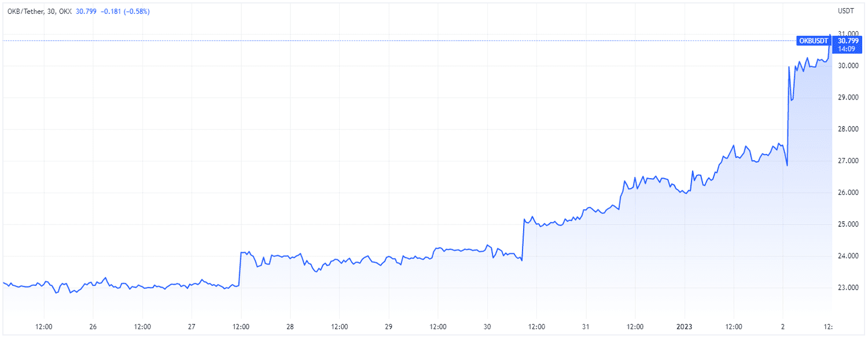Click the 30.799 value in the chart header
868x339 pixels.
coord(85,11)
